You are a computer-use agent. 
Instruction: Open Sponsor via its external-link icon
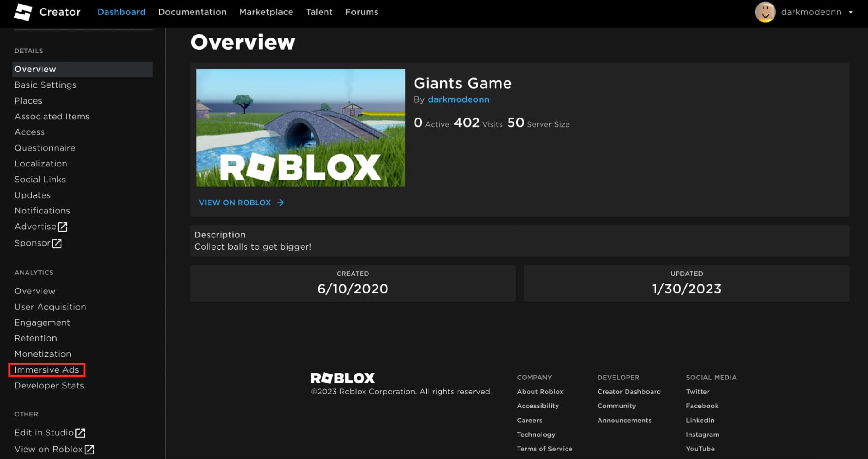pos(57,243)
